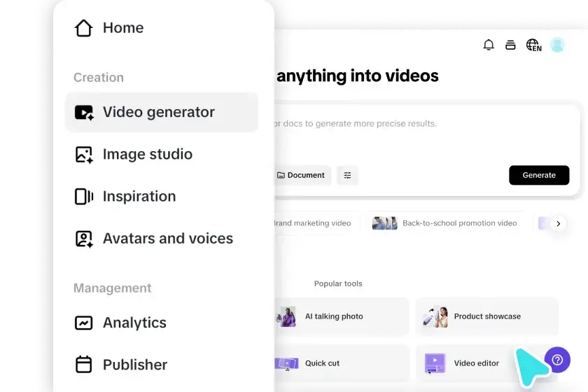Click the AI talking photo thumbnail
The height and width of the screenshot is (392, 588).
click(286, 316)
